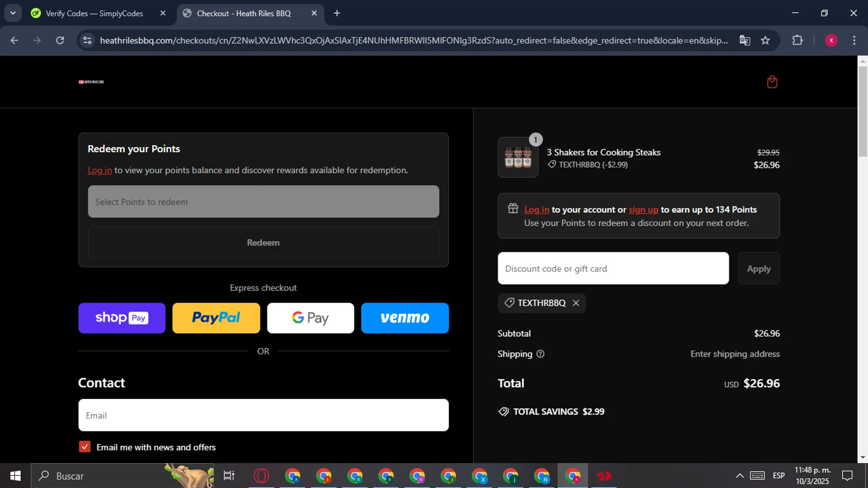Click the shipping info question mark icon
This screenshot has width=868, height=488.
[540, 354]
